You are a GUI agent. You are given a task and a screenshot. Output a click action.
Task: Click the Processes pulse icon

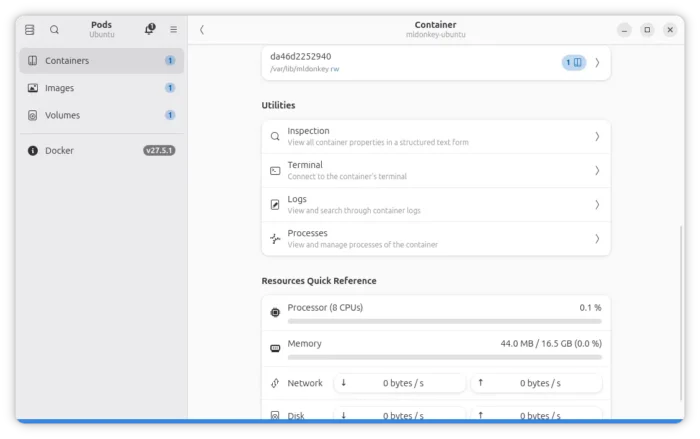(275, 239)
